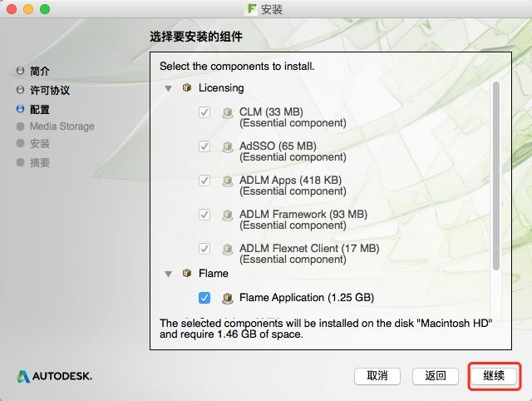Select the 配置 step in sidebar

tap(33, 109)
